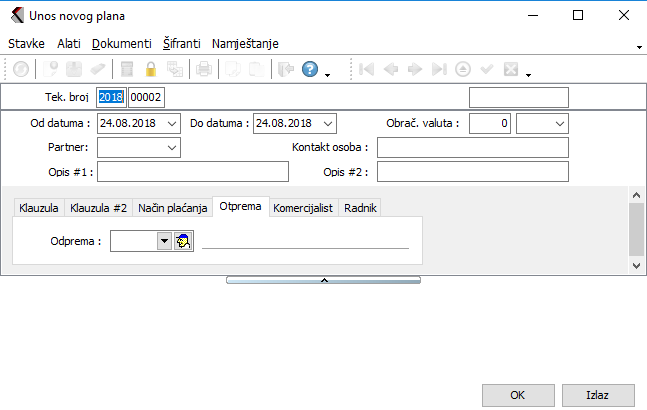
Task: Click the blue help question mark icon
Action: pyautogui.click(x=309, y=70)
